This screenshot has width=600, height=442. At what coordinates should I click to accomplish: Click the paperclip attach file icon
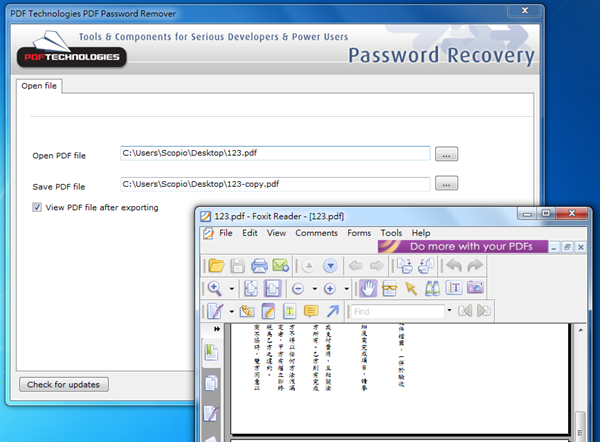click(247, 311)
